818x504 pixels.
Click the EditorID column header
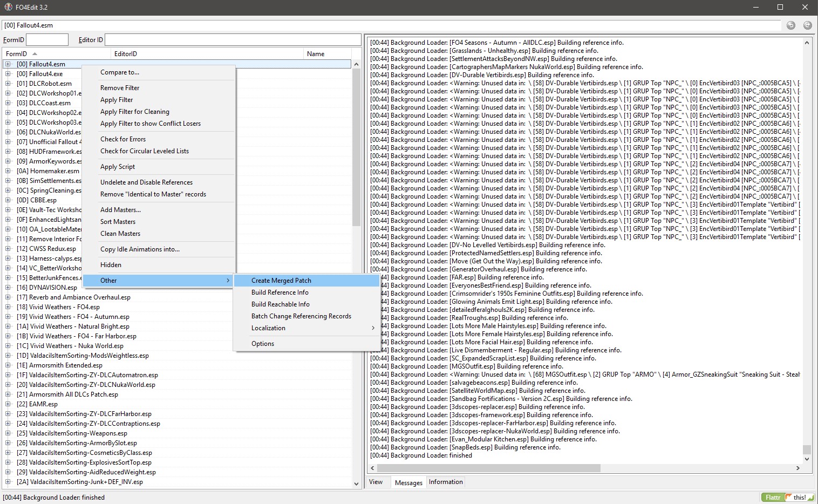click(207, 54)
